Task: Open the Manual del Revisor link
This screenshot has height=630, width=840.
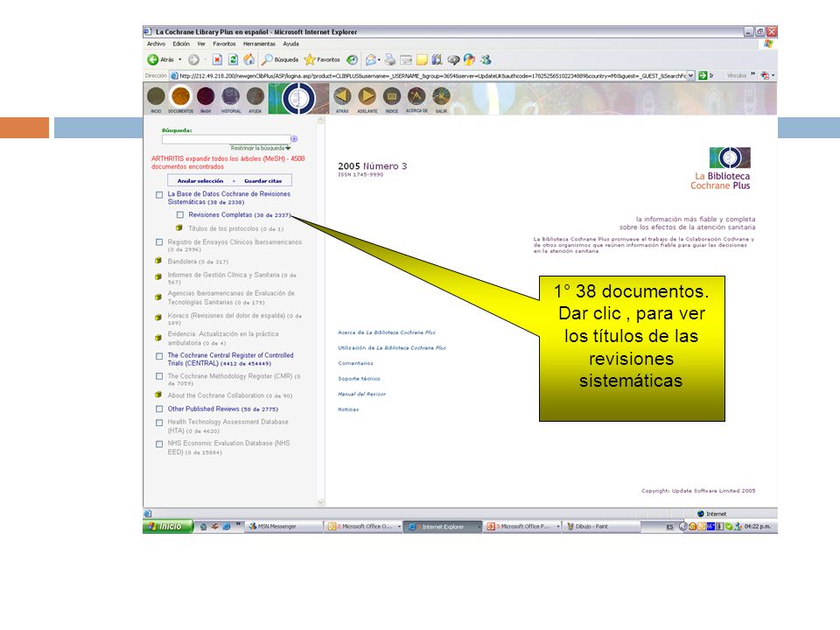Action: click(361, 394)
